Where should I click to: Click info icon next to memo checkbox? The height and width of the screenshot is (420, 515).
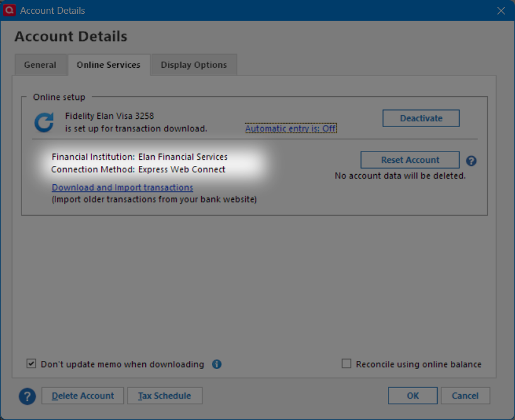(216, 364)
